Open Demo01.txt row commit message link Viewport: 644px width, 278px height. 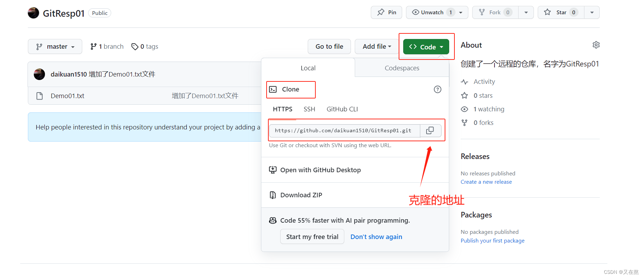pyautogui.click(x=205, y=96)
